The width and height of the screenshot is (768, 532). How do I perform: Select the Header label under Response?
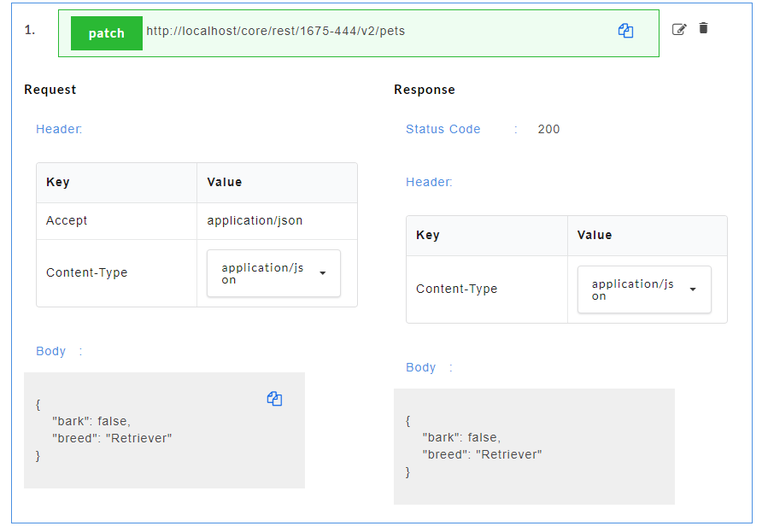pos(429,182)
